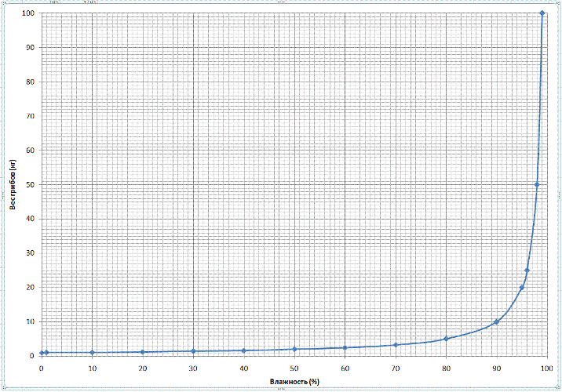Viewport: 562px width, 392px height.
Task: Click the "70" label on the vertical axis
Action: pos(31,116)
